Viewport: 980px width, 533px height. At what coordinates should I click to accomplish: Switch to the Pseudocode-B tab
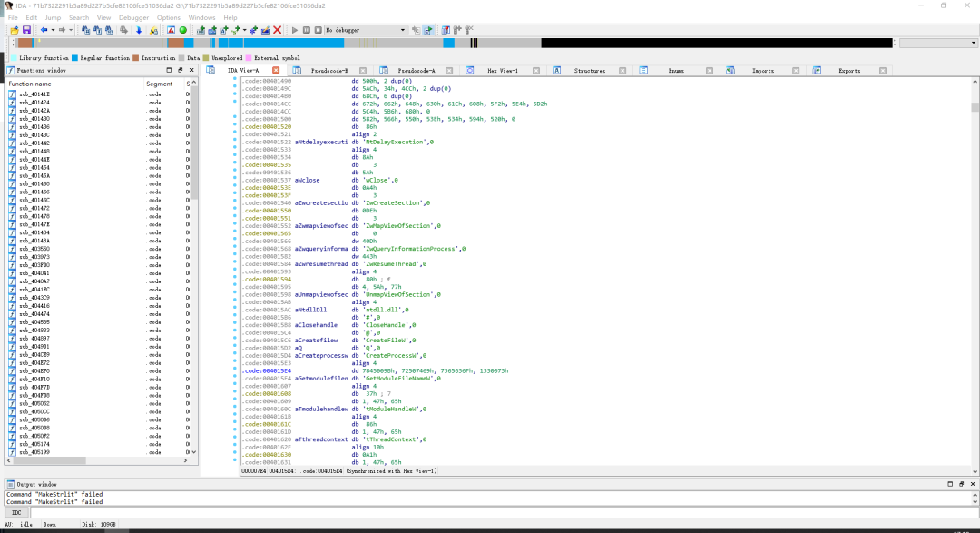(x=329, y=71)
